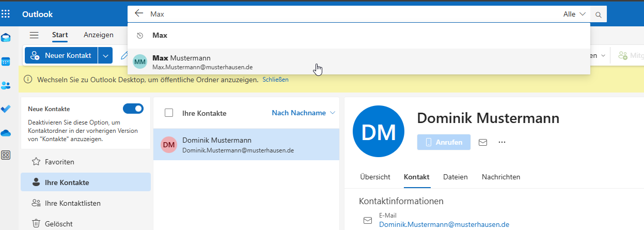This screenshot has height=230, width=644.
Task: Click the Outlook brand title
Action: 37,14
